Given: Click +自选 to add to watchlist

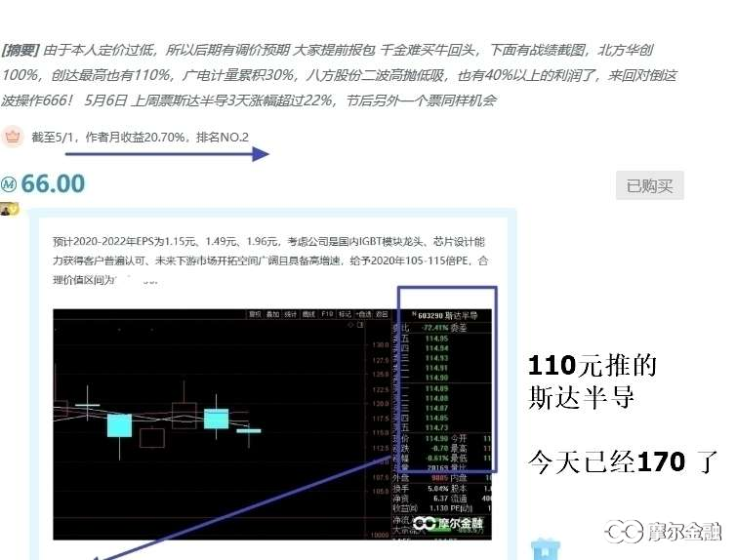Looking at the screenshot, I should coord(364,315).
